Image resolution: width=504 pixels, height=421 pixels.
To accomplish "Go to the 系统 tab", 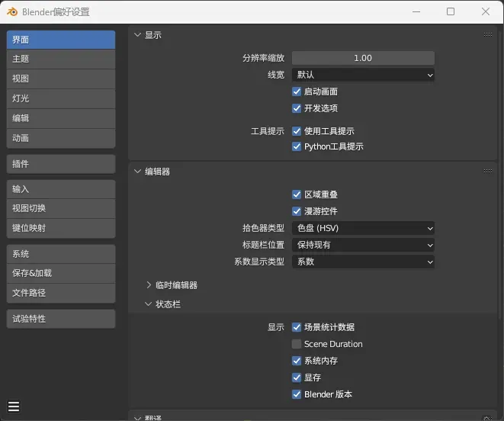I will [61, 254].
